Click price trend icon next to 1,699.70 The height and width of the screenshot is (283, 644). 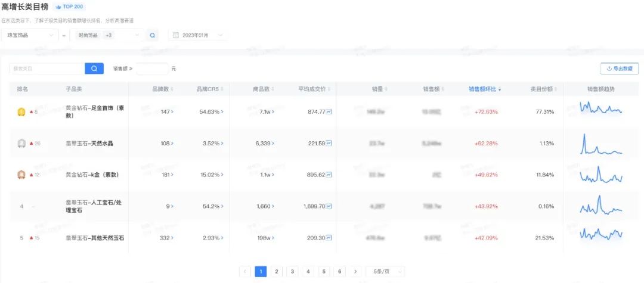(x=329, y=206)
